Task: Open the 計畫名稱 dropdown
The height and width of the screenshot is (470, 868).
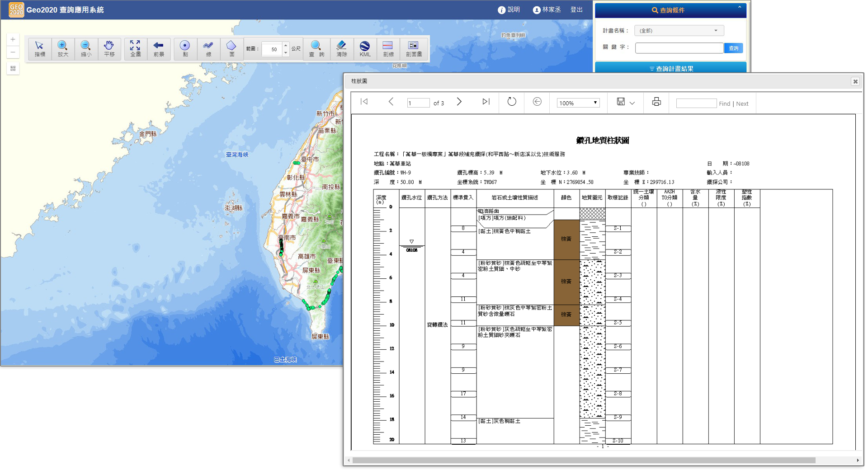Action: point(679,31)
